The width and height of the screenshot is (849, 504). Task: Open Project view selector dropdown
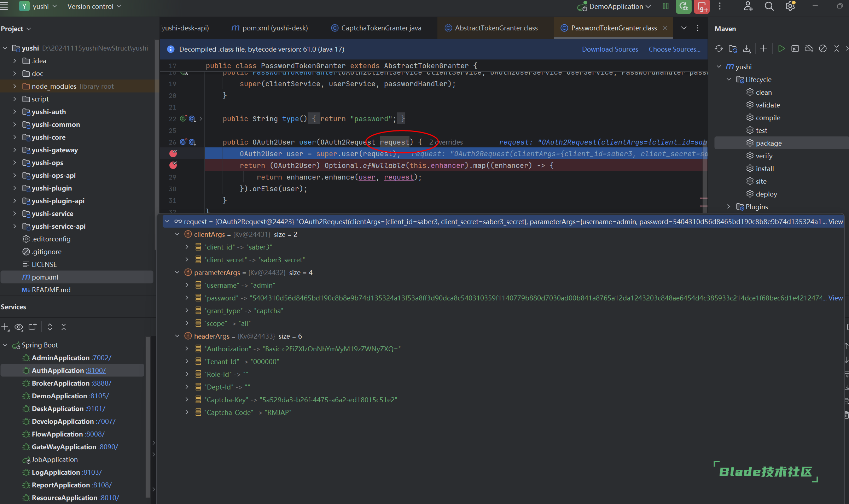click(16, 29)
